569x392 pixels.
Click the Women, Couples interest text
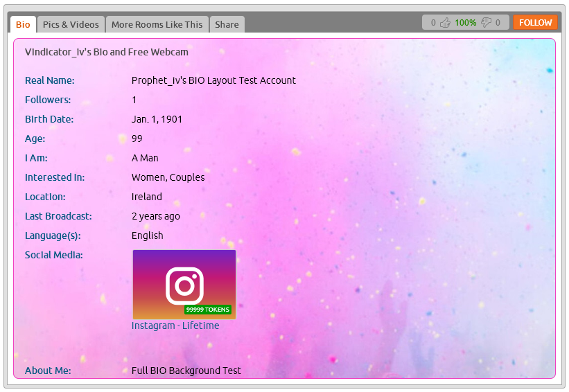[x=168, y=177]
